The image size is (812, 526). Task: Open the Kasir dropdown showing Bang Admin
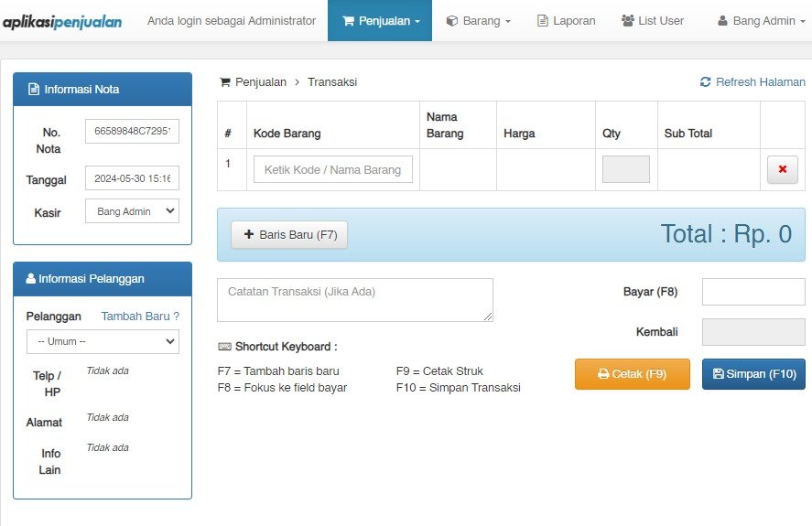pos(132,211)
